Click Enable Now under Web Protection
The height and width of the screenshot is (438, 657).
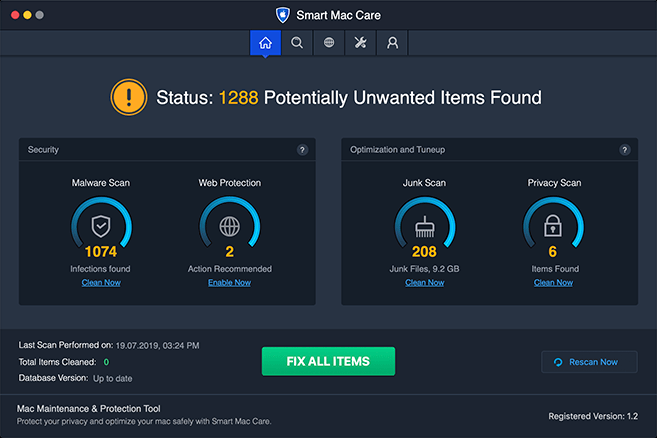[x=229, y=283]
